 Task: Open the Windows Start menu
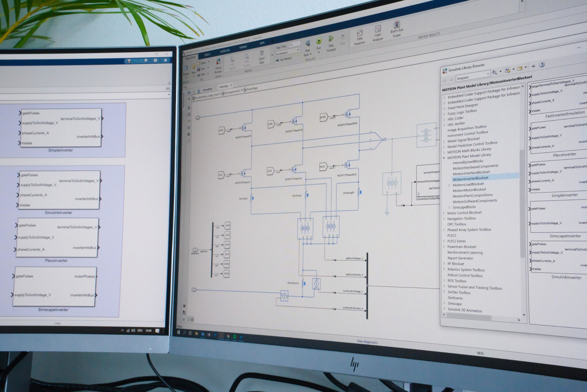click(178, 332)
